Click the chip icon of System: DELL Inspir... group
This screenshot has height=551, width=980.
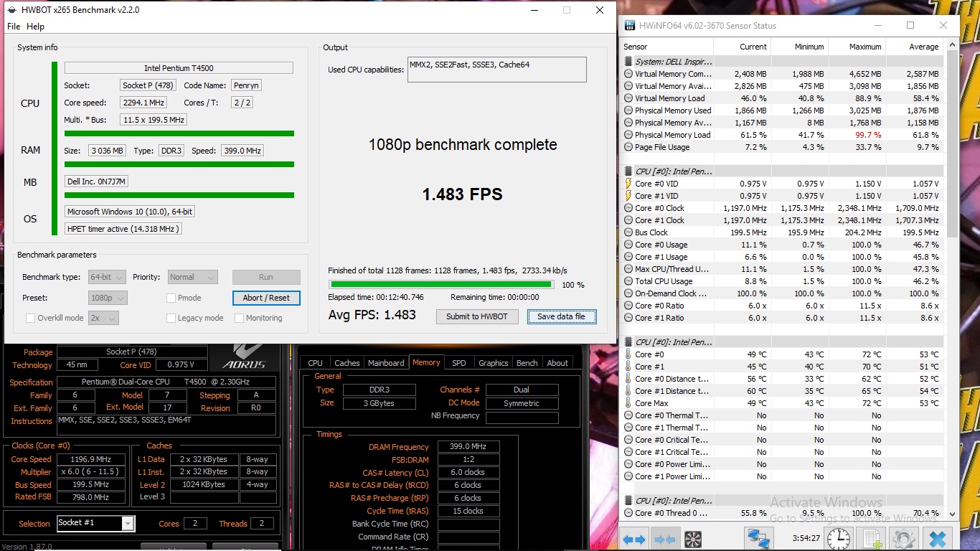click(x=628, y=62)
